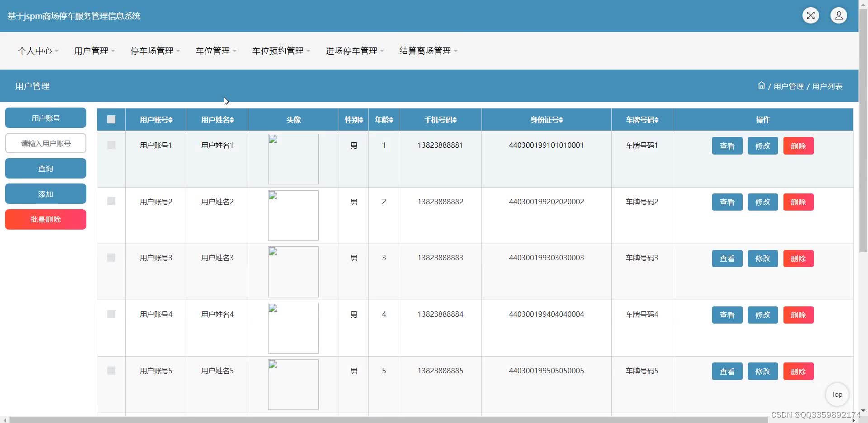Sort by 手机号码 column arrows

pos(455,120)
